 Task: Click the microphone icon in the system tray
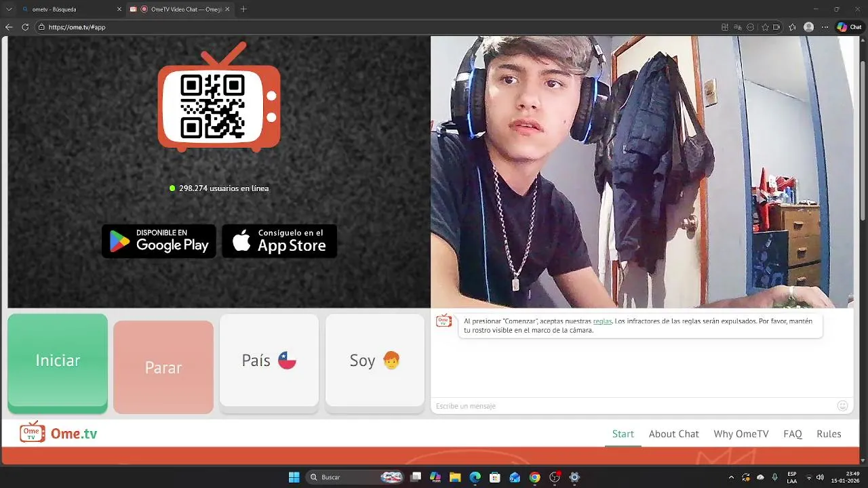[774, 477]
